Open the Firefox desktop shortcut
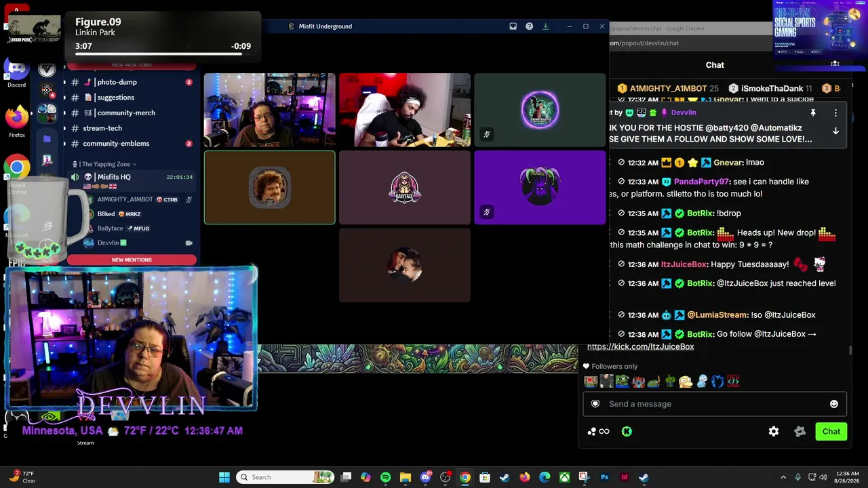 pos(16,121)
